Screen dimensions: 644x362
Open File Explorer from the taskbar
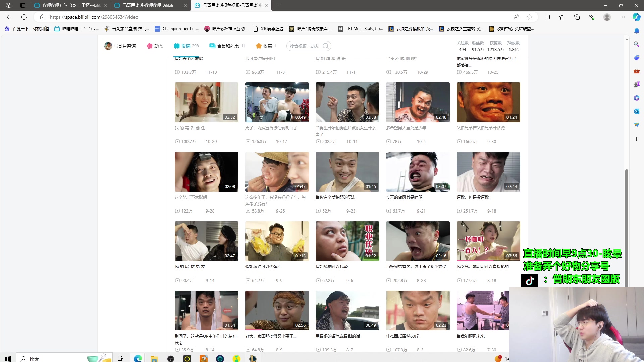pyautogui.click(x=154, y=359)
